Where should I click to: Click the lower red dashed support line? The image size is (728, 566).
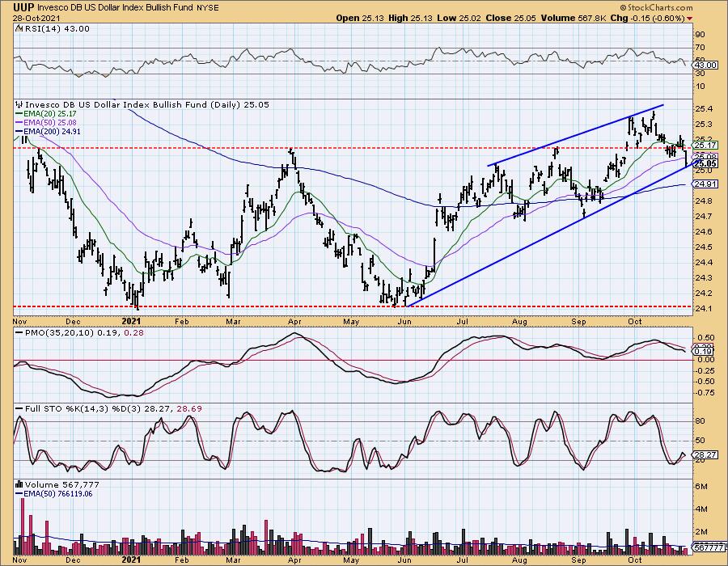(x=352, y=306)
